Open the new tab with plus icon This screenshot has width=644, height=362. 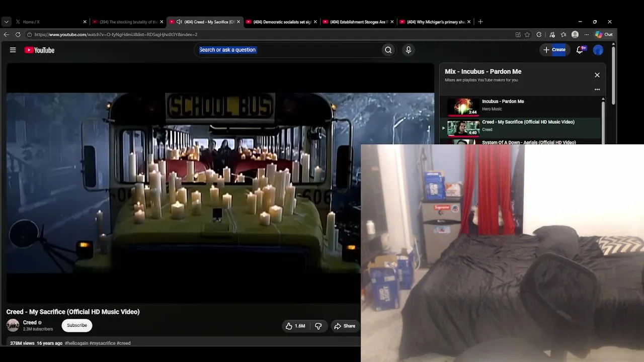pos(480,22)
